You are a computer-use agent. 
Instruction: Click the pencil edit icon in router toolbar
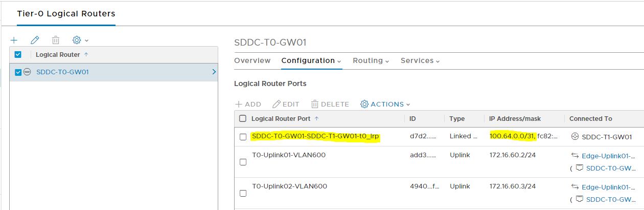click(35, 40)
